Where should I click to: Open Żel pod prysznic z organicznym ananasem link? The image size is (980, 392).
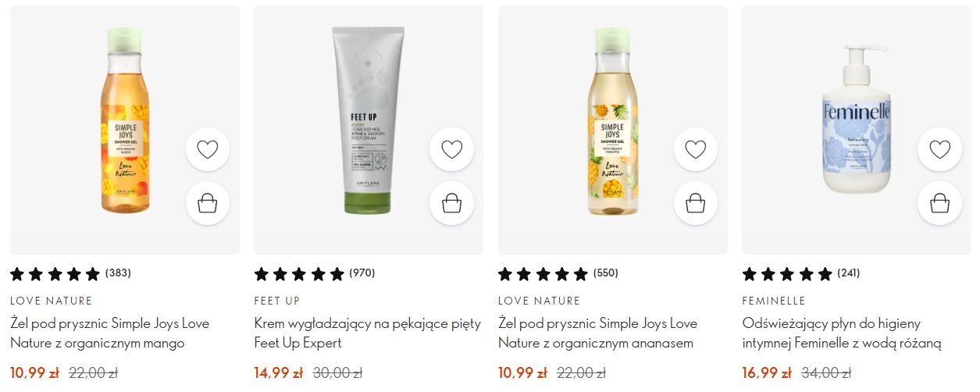598,333
